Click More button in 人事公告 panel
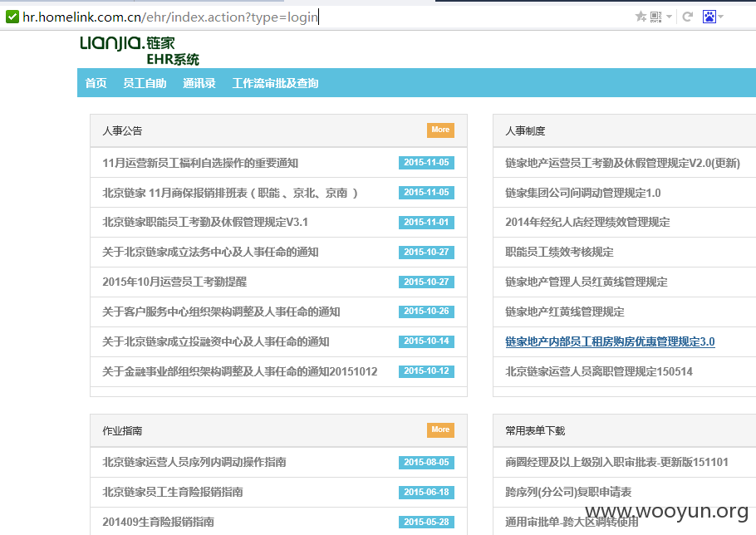 point(440,130)
